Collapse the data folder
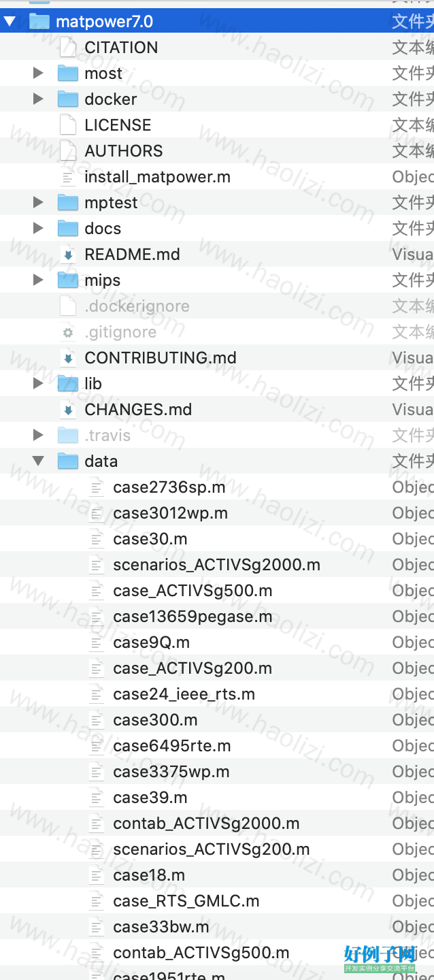Image resolution: width=434 pixels, height=980 pixels. pos(38,461)
